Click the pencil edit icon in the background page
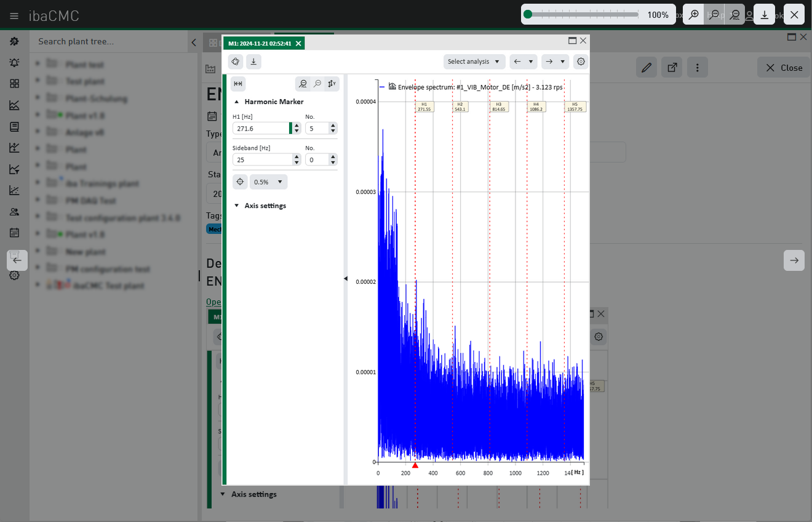 click(646, 68)
